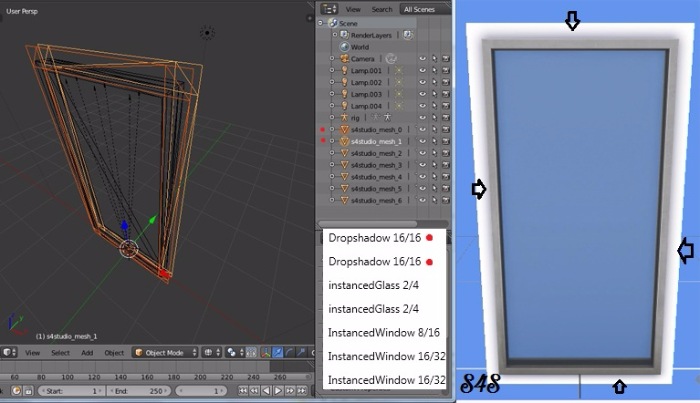Viewport: 700px width, 403px height.
Task: Open the Select menu in viewport header
Action: (x=60, y=352)
